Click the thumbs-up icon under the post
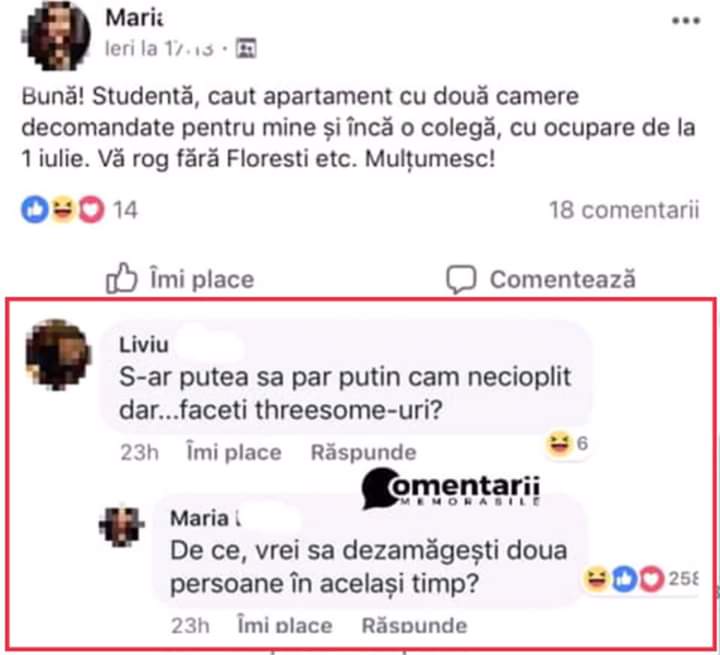Image resolution: width=720 pixels, height=655 pixels. [121, 278]
